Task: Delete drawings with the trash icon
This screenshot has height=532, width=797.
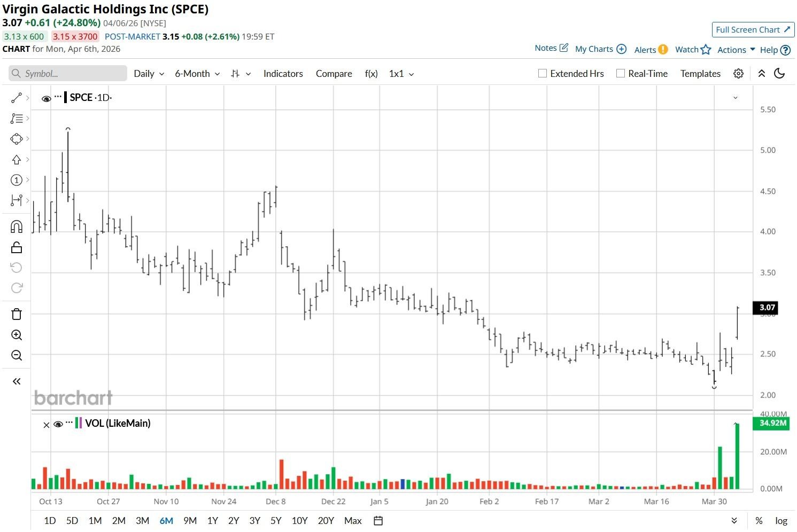Action: 17,314
